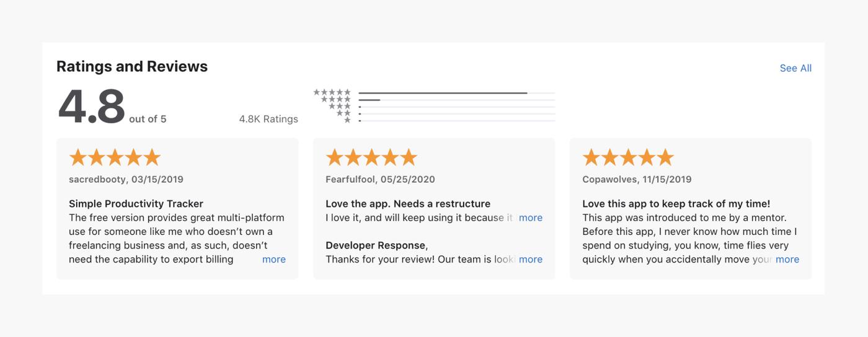Expand Fearfulfool's review text with more
The width and height of the screenshot is (868, 337).
(x=530, y=217)
